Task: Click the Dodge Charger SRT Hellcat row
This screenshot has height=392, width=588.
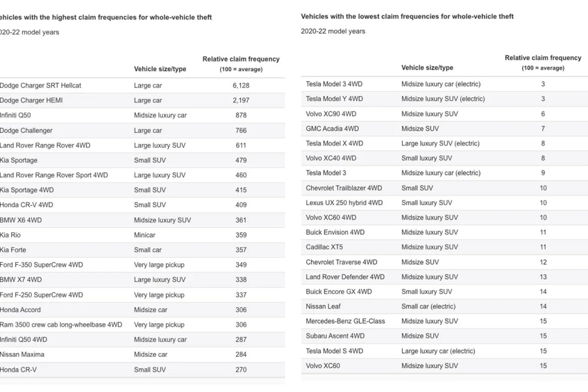Action: click(41, 86)
